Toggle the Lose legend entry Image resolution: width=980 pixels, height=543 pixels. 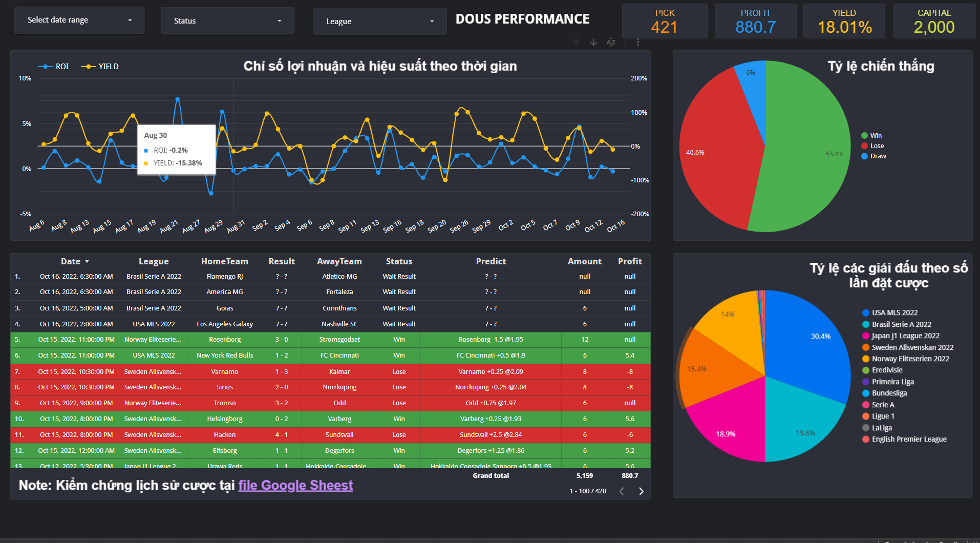point(872,146)
